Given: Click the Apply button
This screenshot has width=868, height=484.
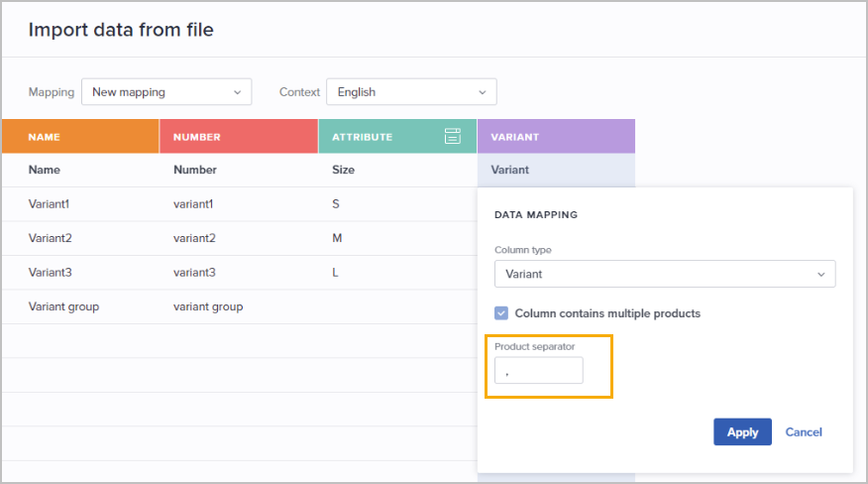Looking at the screenshot, I should pyautogui.click(x=742, y=431).
